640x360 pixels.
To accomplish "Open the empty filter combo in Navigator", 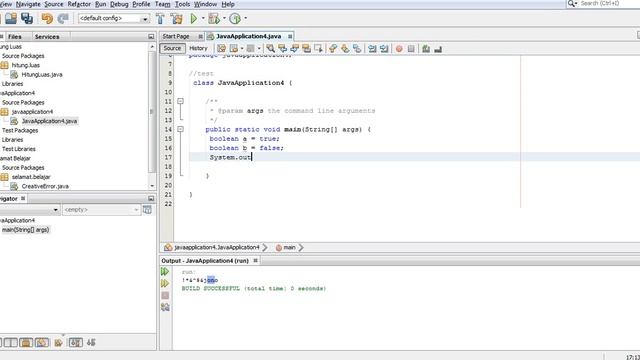I will [x=101, y=210].
